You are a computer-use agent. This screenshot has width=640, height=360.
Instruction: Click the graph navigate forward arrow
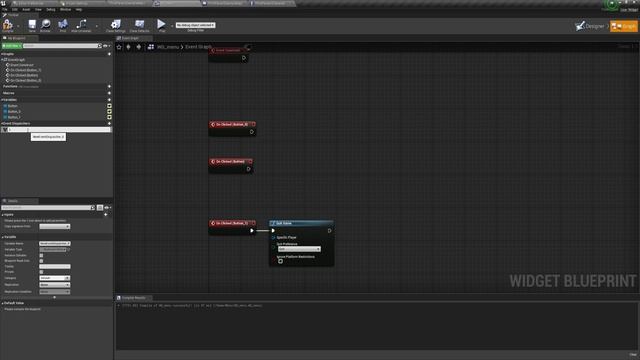tap(139, 47)
